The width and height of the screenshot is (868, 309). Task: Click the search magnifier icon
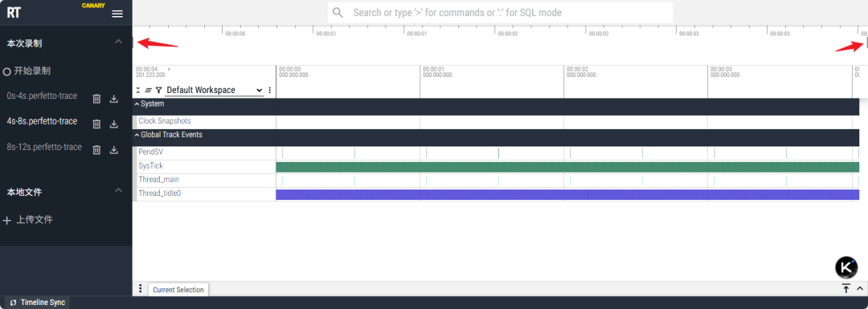click(338, 13)
